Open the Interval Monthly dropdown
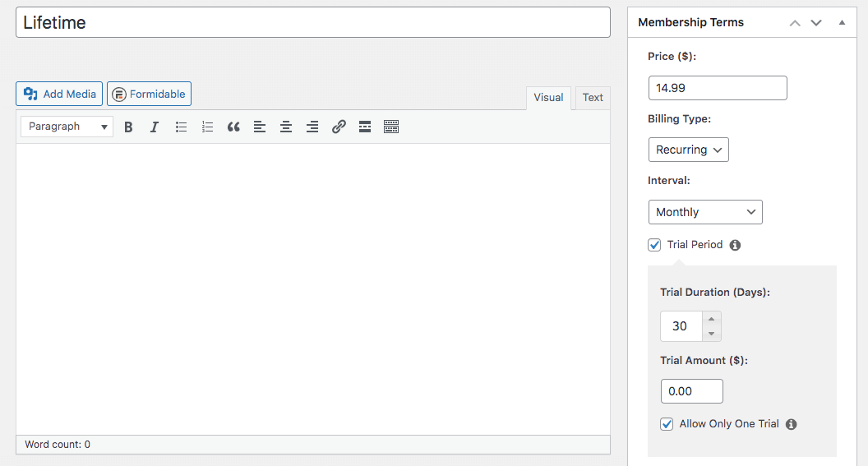The height and width of the screenshot is (466, 868). pyautogui.click(x=705, y=212)
